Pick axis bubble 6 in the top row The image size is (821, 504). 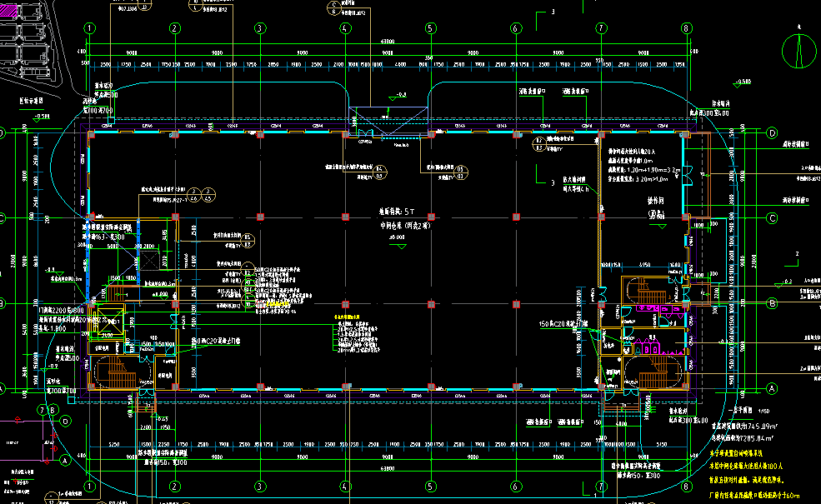pos(516,28)
